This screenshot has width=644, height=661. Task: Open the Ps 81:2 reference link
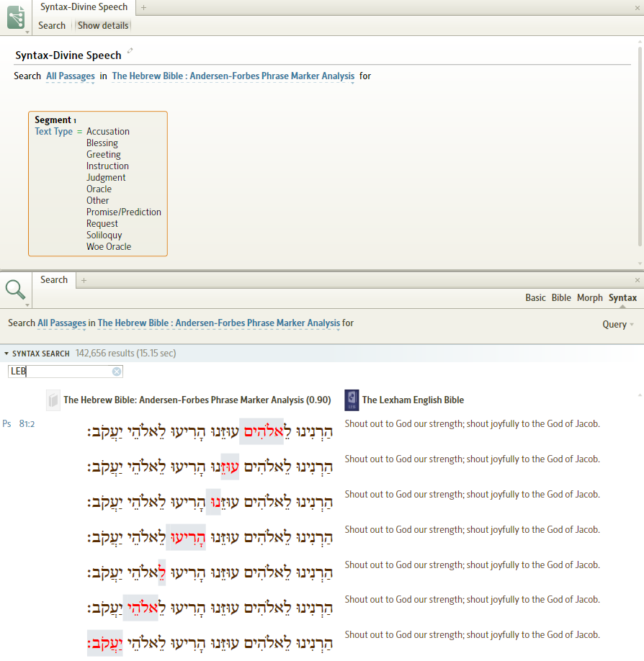point(19,423)
